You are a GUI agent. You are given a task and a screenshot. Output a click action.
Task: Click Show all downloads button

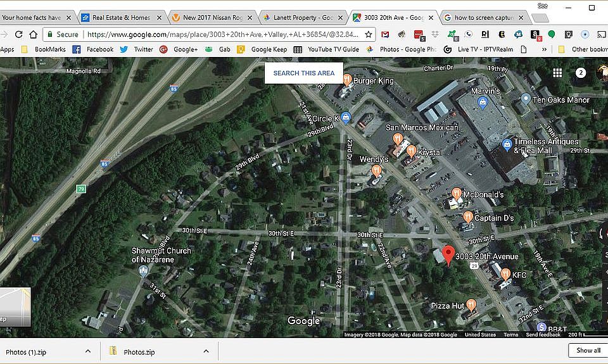coord(588,350)
